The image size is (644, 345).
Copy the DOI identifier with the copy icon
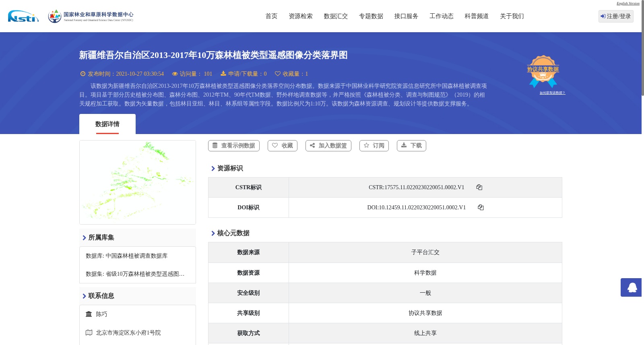pos(481,207)
